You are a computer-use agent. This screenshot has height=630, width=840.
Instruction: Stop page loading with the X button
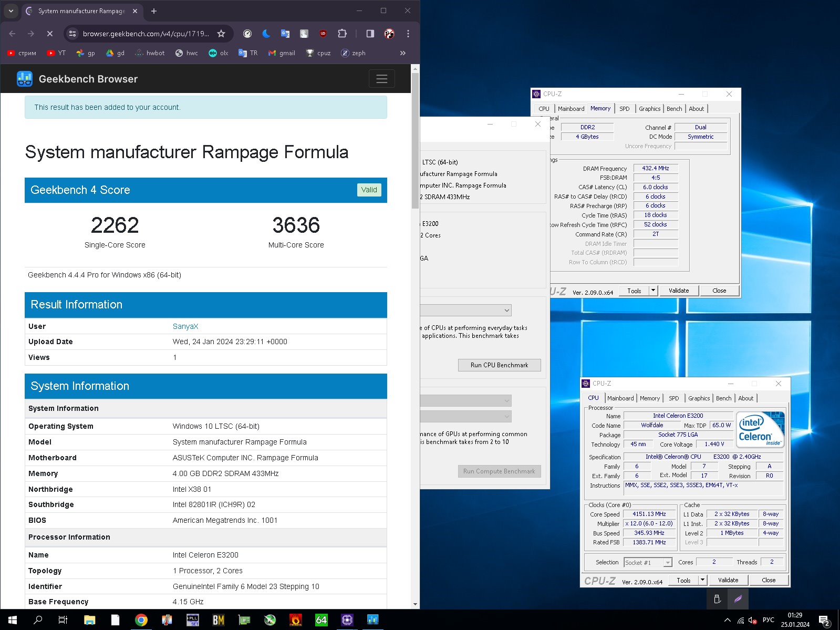[50, 34]
